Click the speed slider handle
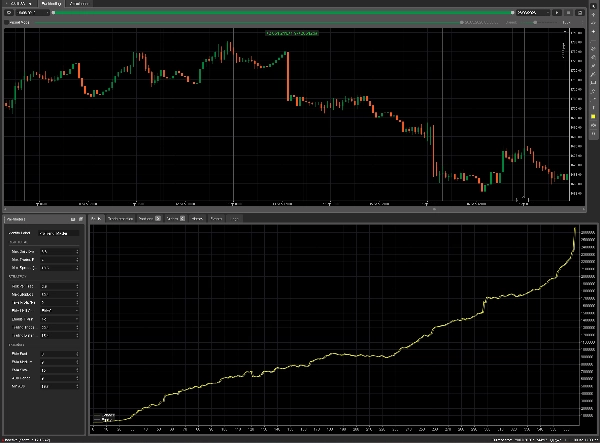This screenshot has height=443, width=600. click(535, 23)
